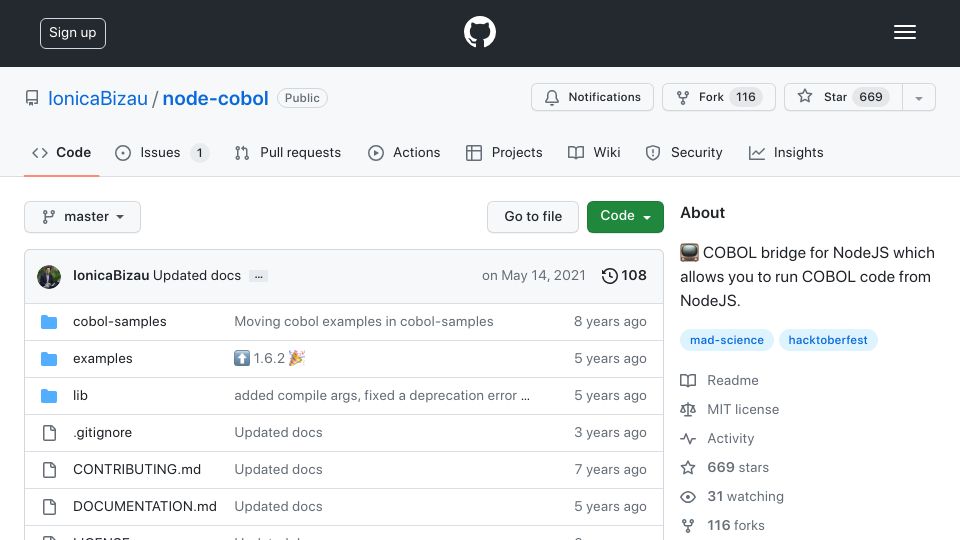Open the CONTRIBUTING.md file

(x=137, y=469)
